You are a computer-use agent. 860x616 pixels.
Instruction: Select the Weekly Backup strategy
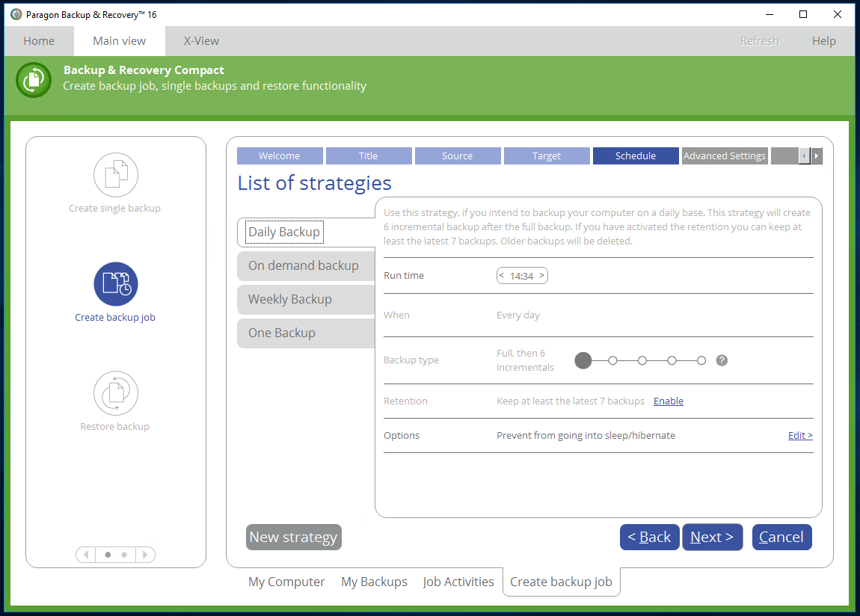tap(290, 299)
